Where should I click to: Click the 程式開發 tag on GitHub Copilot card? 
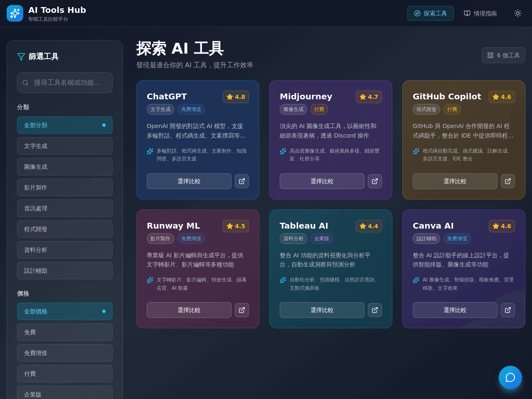pyautogui.click(x=426, y=109)
